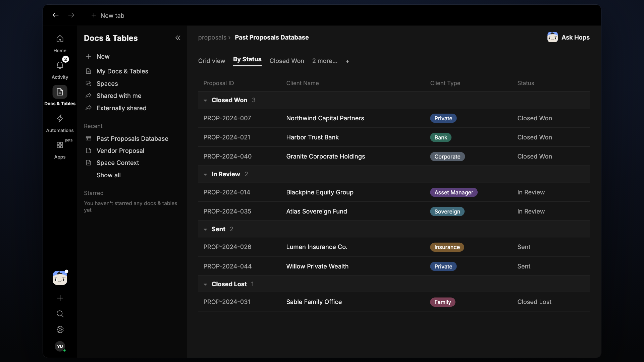The height and width of the screenshot is (362, 644).
Task: Add a new view with plus icon
Action: pyautogui.click(x=347, y=61)
